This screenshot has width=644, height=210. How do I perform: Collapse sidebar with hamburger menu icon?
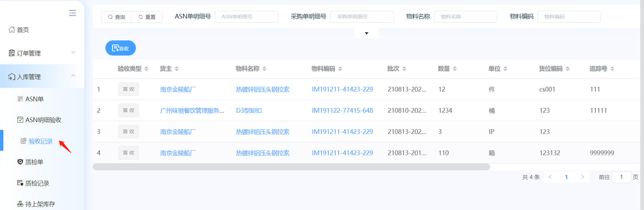72,13
